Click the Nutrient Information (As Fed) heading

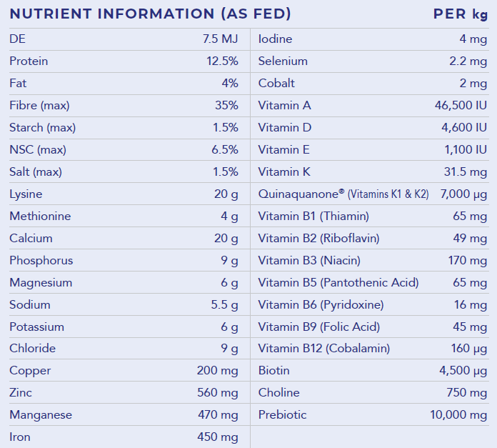click(x=150, y=14)
